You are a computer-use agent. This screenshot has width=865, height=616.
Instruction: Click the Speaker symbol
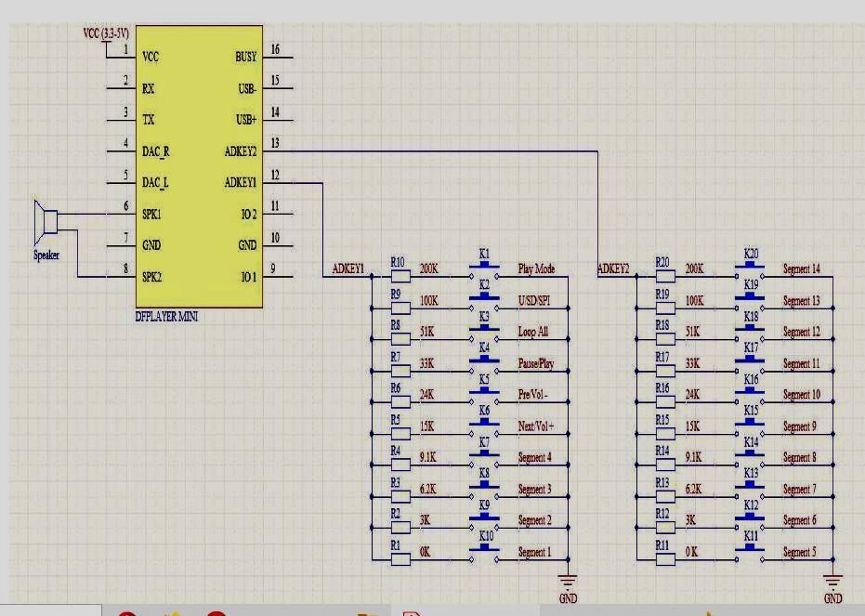(x=46, y=222)
